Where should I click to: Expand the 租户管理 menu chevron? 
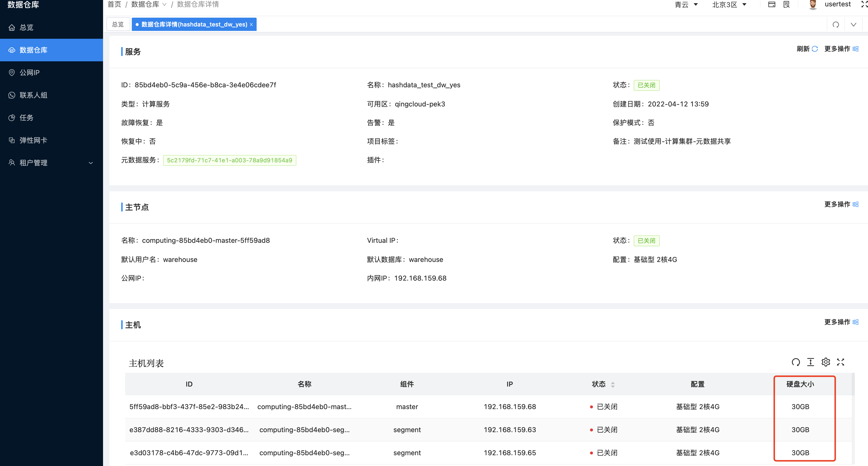coord(90,163)
